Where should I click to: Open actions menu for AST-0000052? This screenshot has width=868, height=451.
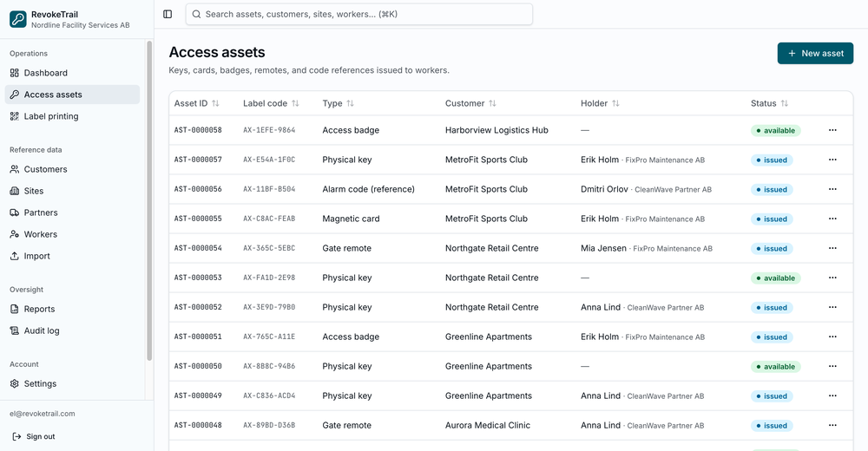click(x=832, y=307)
